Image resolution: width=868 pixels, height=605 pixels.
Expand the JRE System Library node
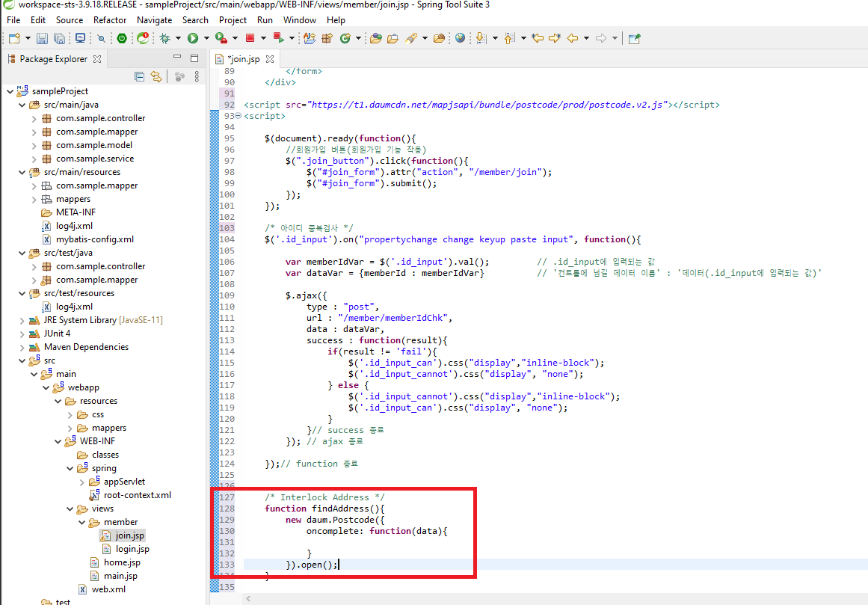coord(22,320)
